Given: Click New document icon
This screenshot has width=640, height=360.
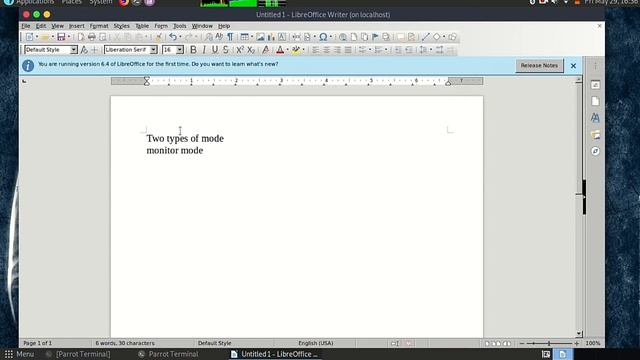Looking at the screenshot, I should (x=29, y=37).
